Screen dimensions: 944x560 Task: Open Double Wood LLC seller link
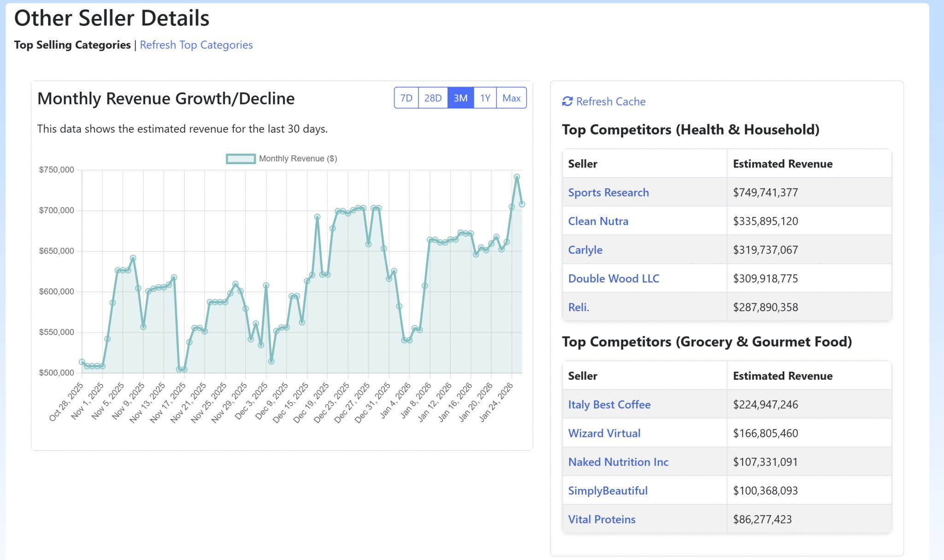[x=614, y=278]
